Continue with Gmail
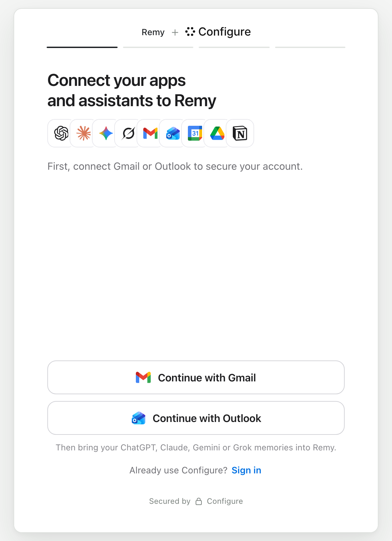The image size is (392, 541). (x=196, y=377)
